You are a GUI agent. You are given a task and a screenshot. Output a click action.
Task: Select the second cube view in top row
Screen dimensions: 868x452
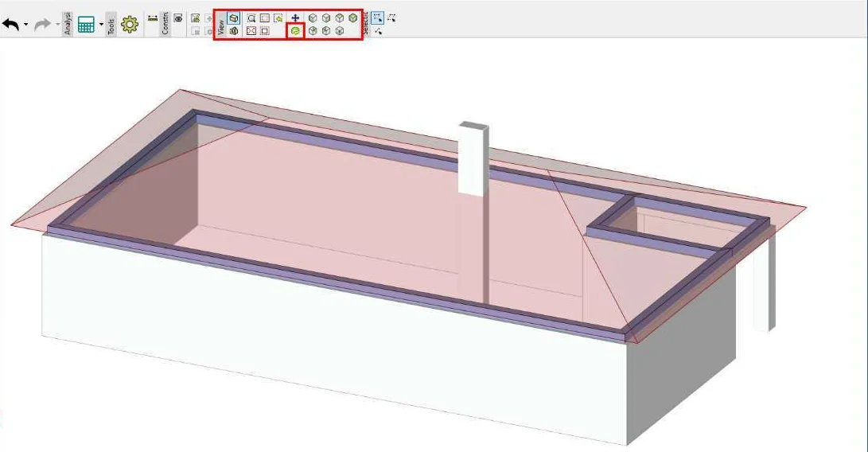[x=326, y=18]
